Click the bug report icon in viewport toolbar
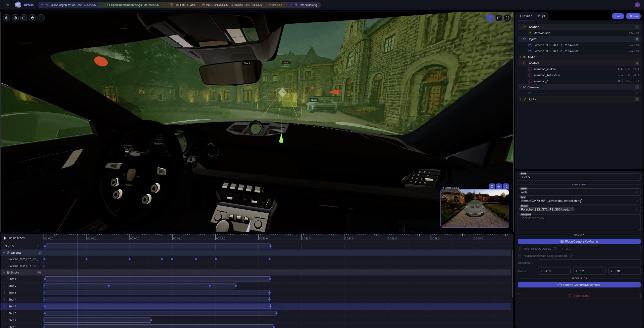 [x=32, y=18]
